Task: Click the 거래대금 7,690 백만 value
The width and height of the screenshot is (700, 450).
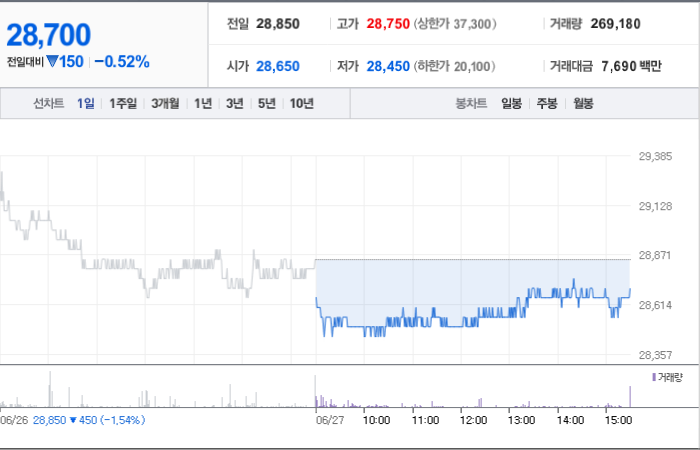Action: [631, 67]
